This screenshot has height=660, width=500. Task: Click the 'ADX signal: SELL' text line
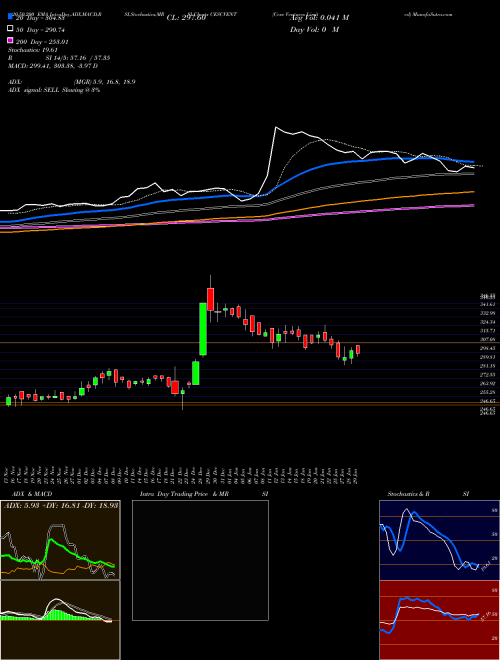coord(54,90)
